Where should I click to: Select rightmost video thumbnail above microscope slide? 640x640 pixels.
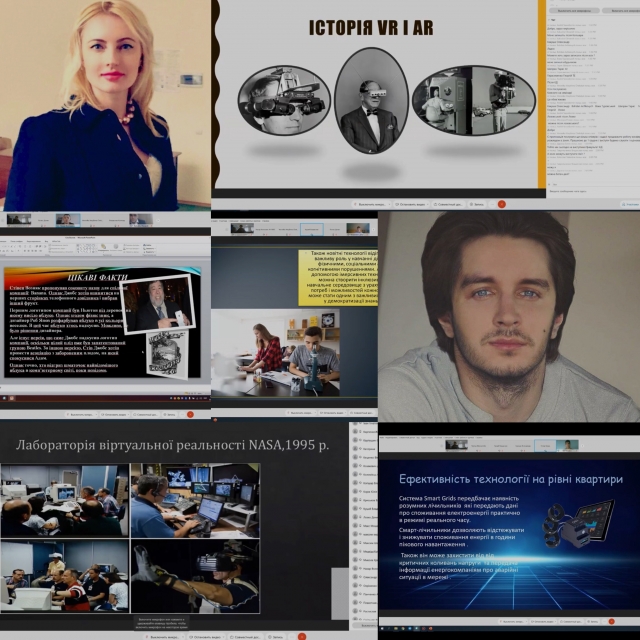[358, 229]
